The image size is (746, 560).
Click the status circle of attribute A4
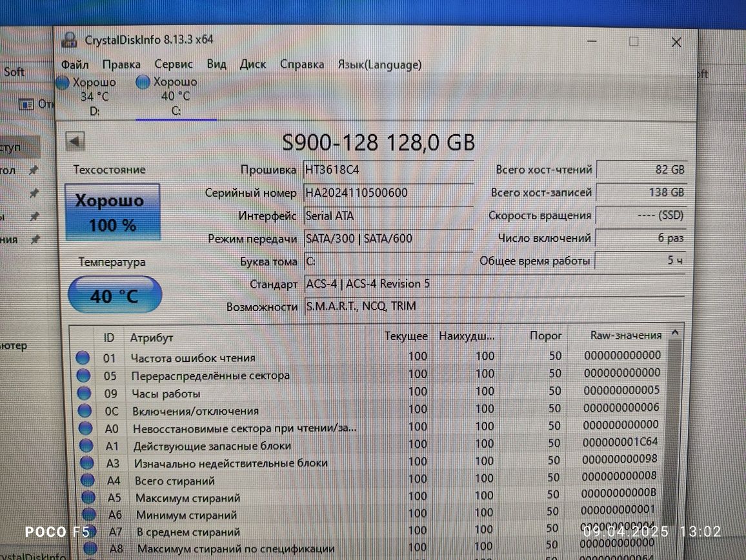88,480
